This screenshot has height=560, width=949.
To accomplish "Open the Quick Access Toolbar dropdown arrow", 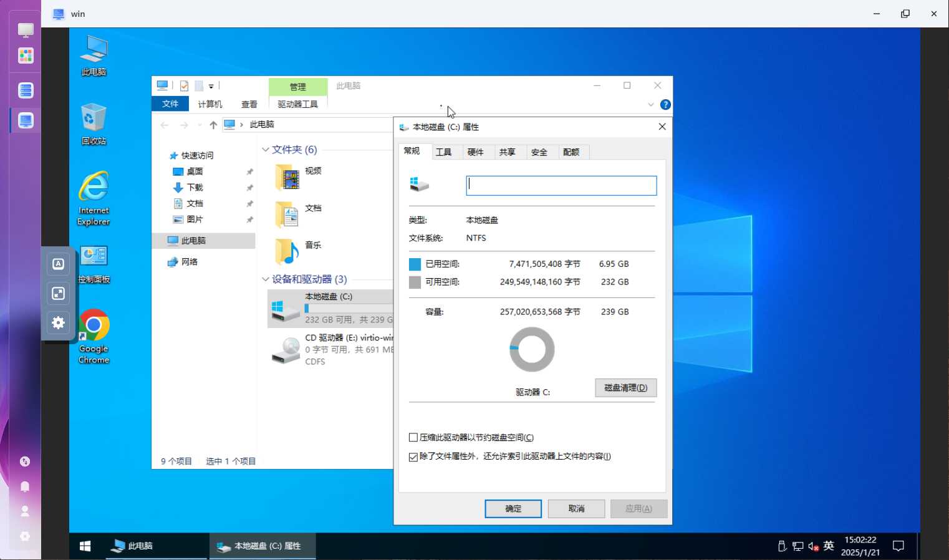I will [x=211, y=85].
